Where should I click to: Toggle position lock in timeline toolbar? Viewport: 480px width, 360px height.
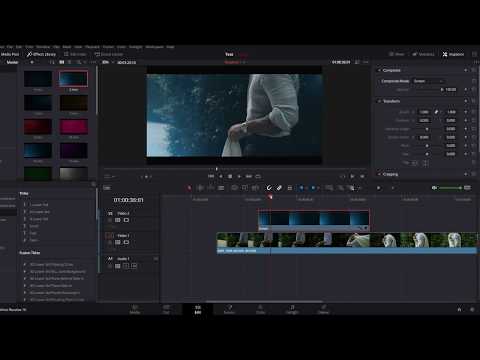point(290,188)
